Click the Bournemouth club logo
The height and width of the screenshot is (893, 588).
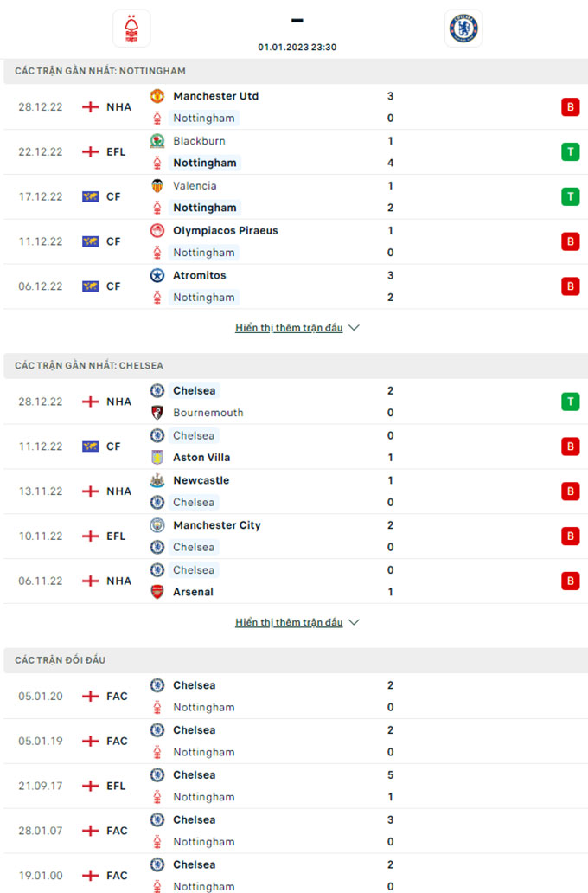click(x=157, y=413)
